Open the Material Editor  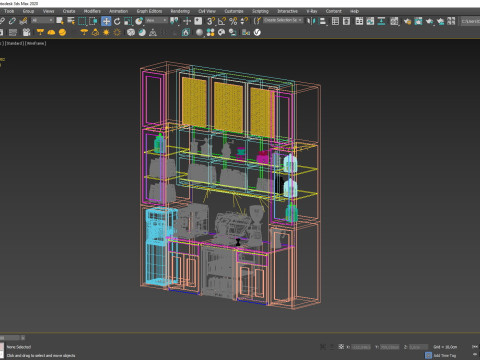pos(394,21)
